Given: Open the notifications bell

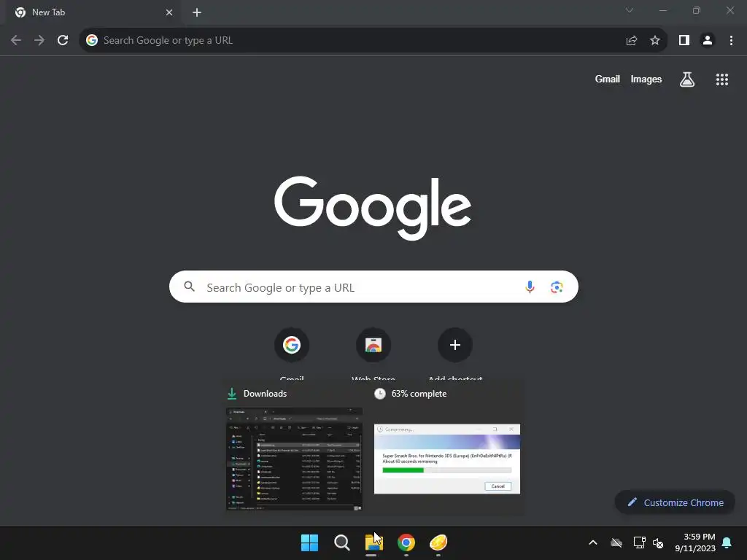Looking at the screenshot, I should coord(727,542).
